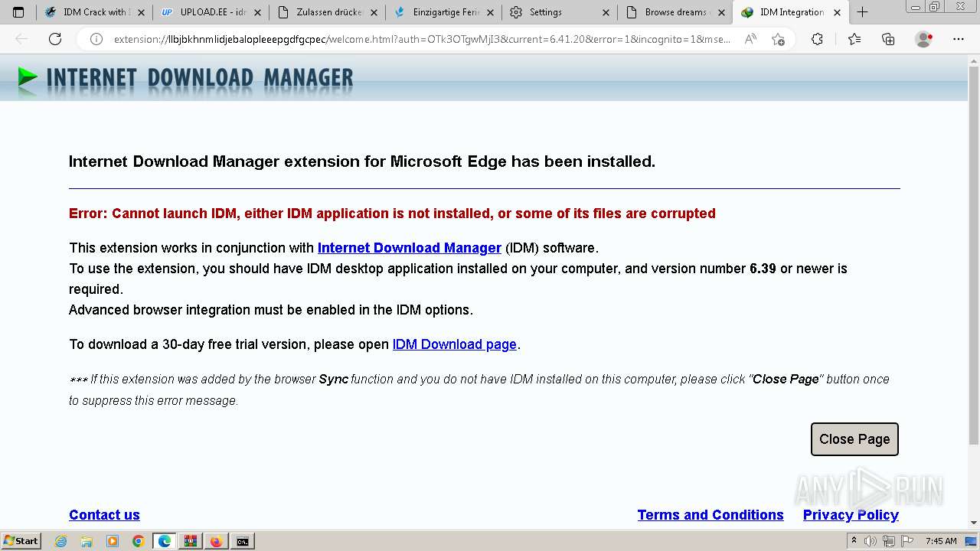Open Collections panel
This screenshot has height=551, width=980.
click(x=888, y=39)
